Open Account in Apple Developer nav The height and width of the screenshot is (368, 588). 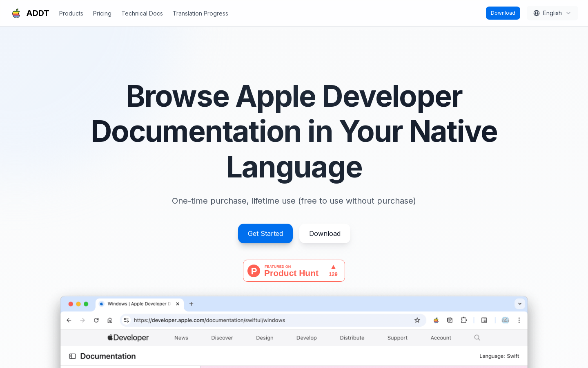441,338
